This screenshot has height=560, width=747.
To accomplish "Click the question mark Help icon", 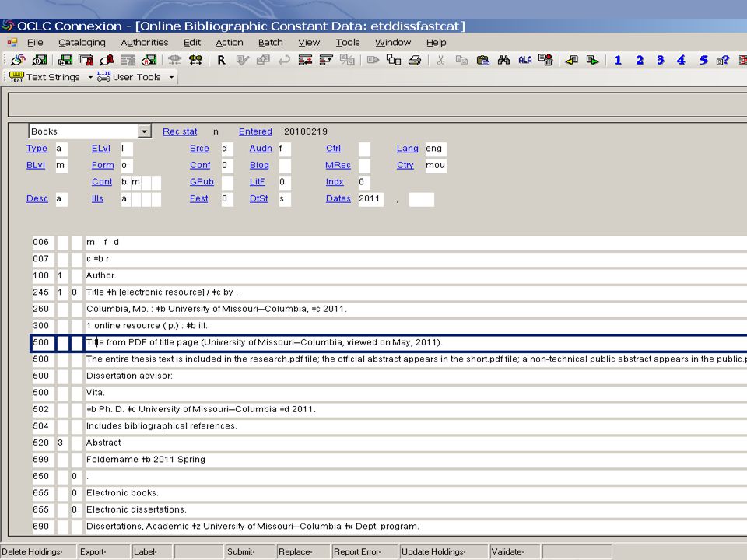I will tap(723, 60).
